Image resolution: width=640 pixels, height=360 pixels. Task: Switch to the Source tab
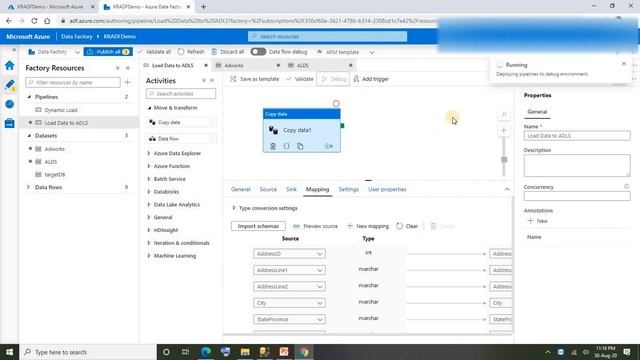(268, 189)
